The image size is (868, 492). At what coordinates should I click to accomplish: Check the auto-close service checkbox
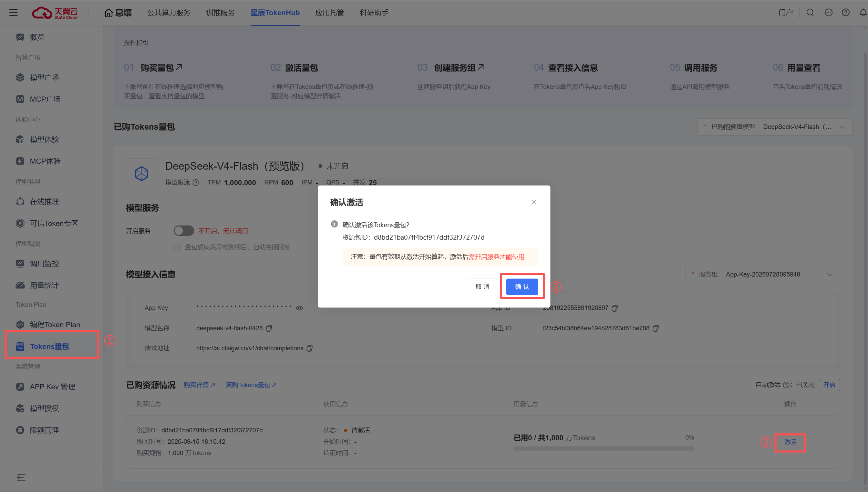(x=177, y=247)
